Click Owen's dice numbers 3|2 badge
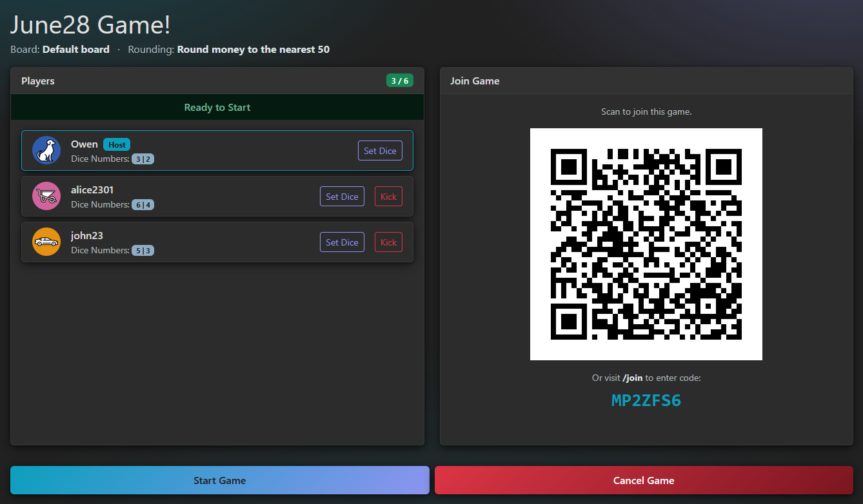 click(x=143, y=159)
